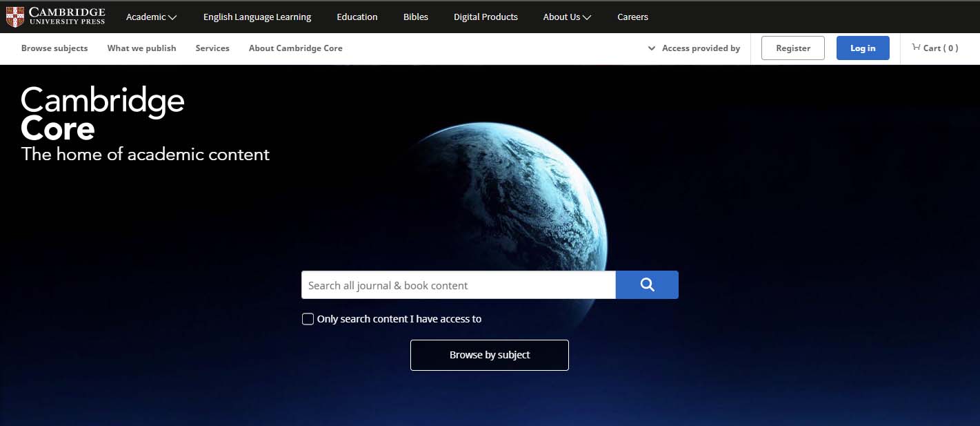Open English Language Learning menu item
This screenshot has height=426, width=980.
(257, 17)
